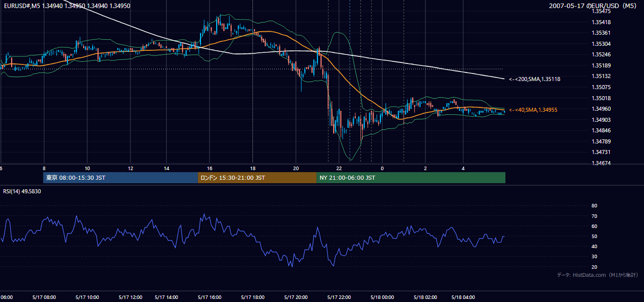This screenshot has height=302, width=644.
Task: Click RSI scale level 80
Action: point(594,206)
